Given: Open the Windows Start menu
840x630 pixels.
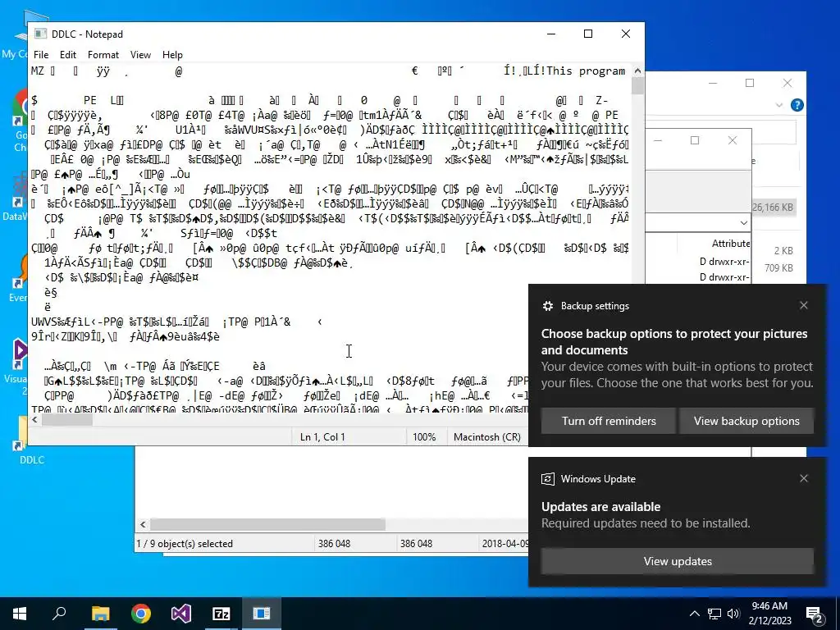Looking at the screenshot, I should tap(20, 614).
